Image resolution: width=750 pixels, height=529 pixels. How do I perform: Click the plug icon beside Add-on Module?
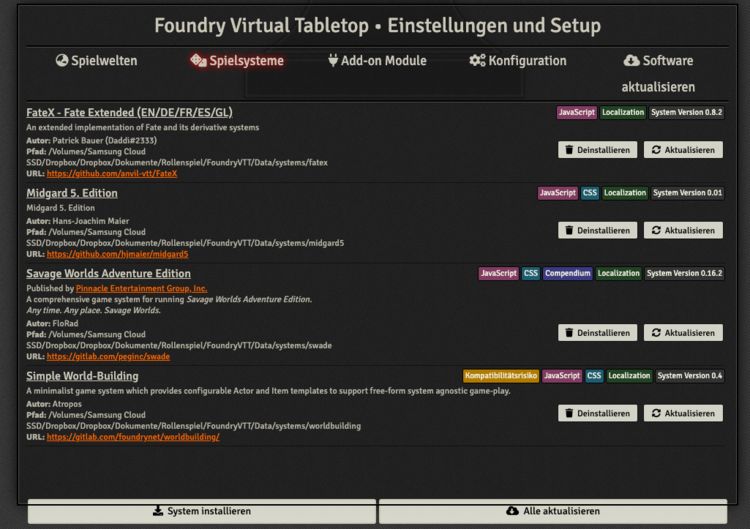pos(333,61)
